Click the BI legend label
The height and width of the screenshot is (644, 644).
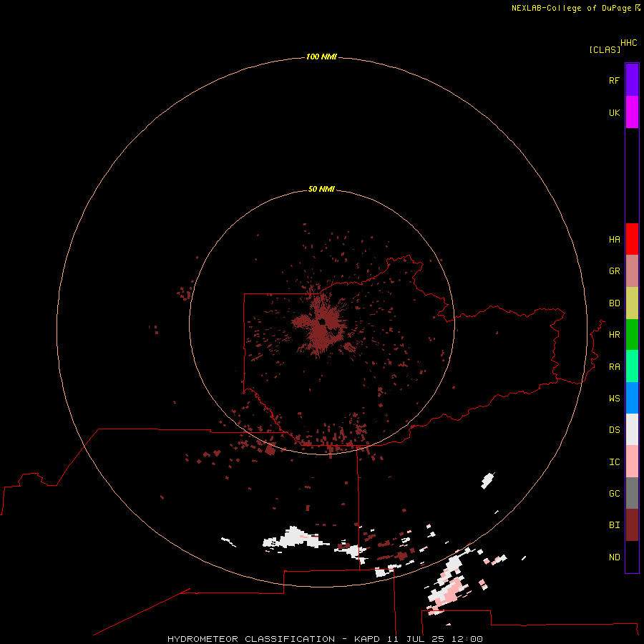click(x=614, y=525)
